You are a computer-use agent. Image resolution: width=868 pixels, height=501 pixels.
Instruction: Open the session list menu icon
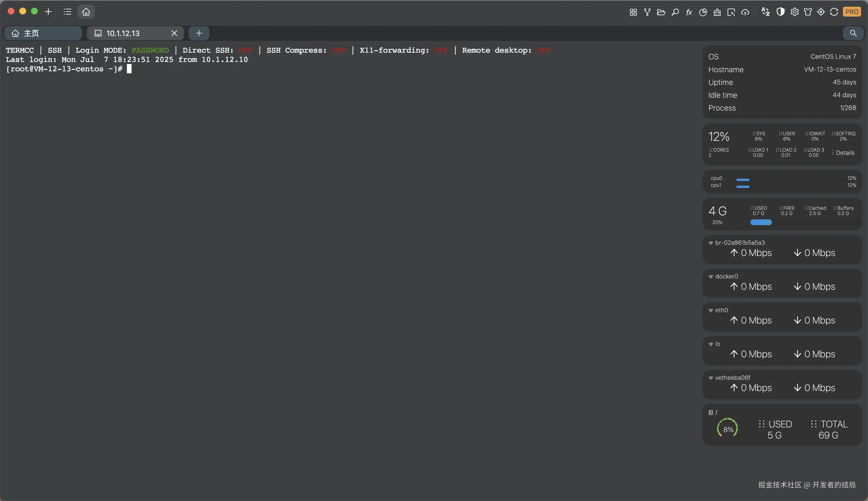click(68, 12)
